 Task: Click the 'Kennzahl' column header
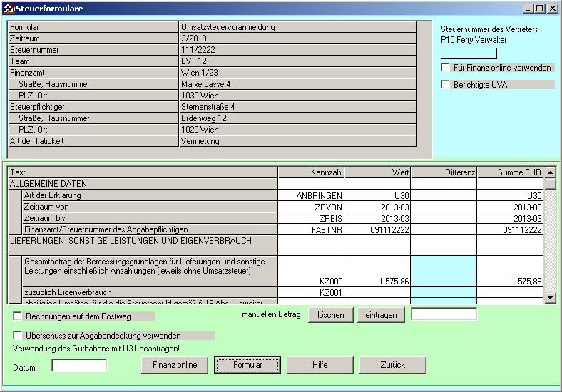[310, 172]
